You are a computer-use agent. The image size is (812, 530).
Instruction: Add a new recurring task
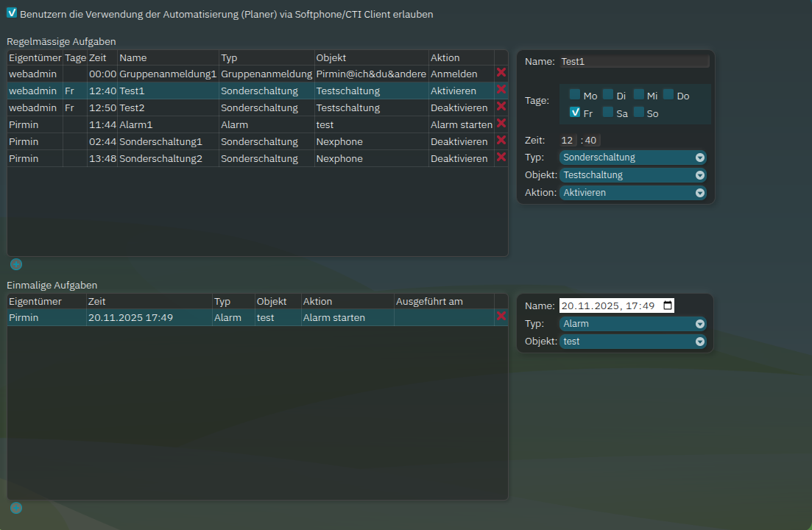tap(16, 264)
